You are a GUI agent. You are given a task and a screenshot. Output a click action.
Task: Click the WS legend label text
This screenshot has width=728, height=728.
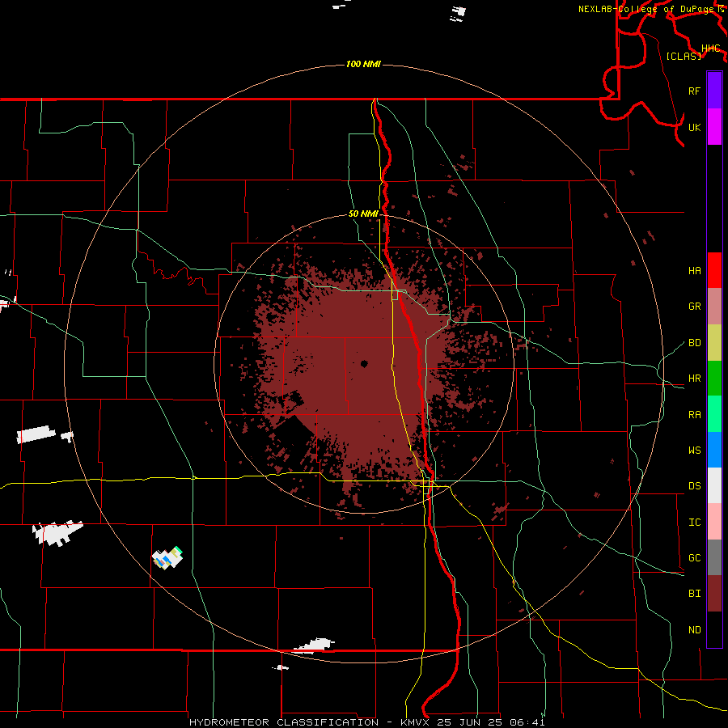click(694, 450)
